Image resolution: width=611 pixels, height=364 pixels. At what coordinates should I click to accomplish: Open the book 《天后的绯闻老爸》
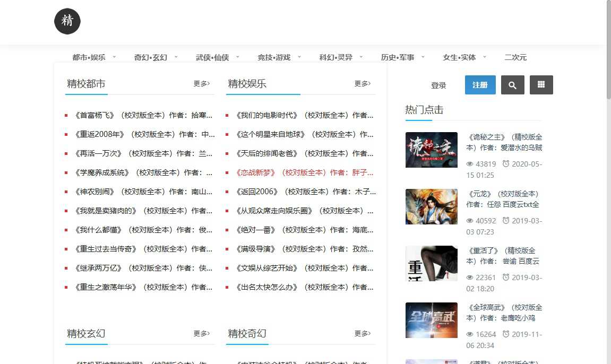tap(304, 153)
